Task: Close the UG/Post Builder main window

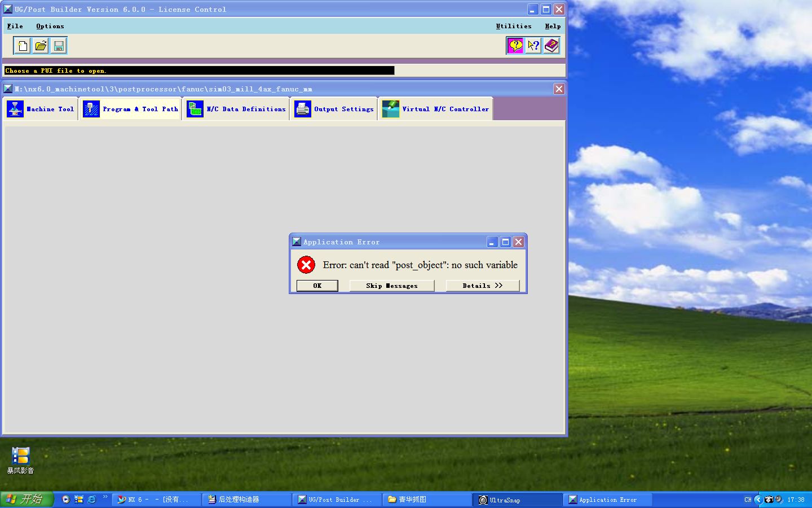Action: (559, 10)
